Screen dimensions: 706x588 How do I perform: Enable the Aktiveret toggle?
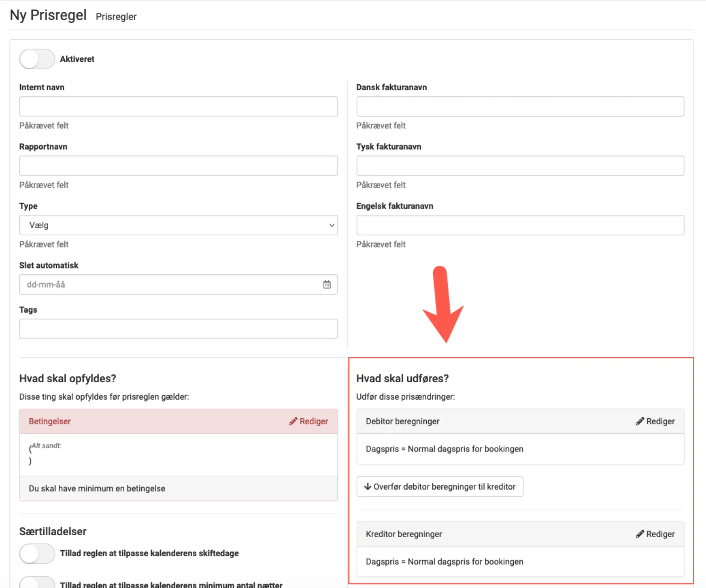pos(37,59)
